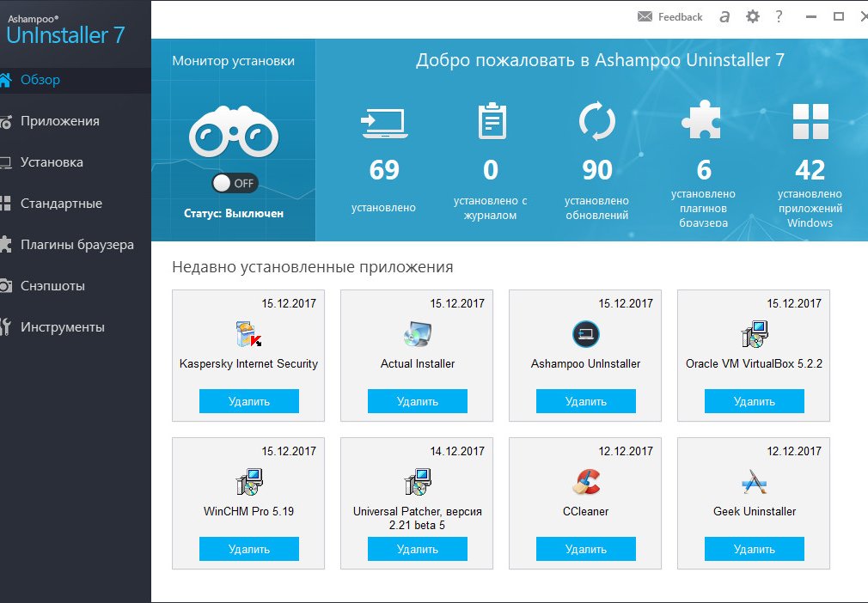
Task: Click the Windows apps tiles icon
Action: coord(810,120)
